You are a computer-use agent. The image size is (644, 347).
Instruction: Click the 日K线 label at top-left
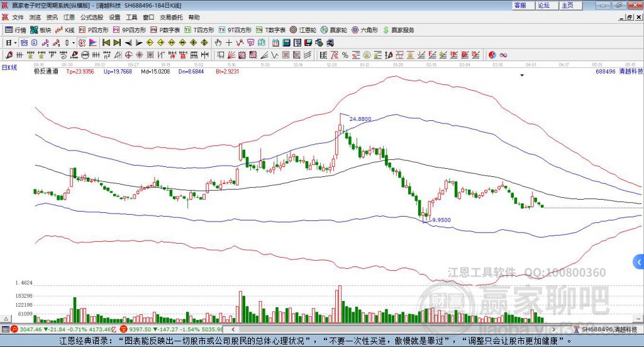click(9, 67)
